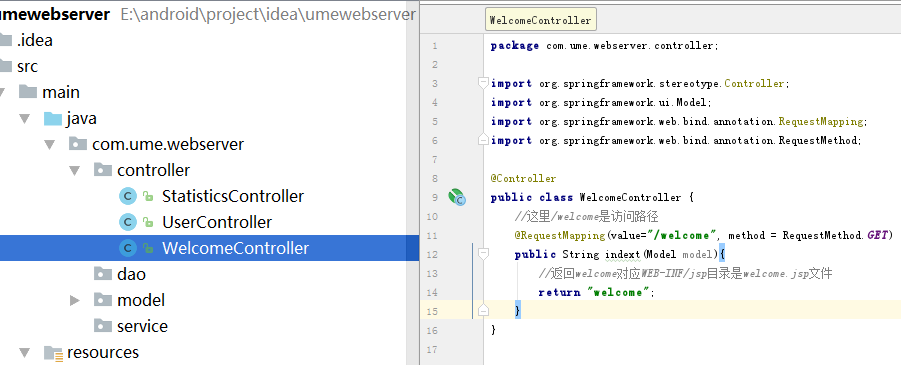Click fold end marker on line 15

(x=483, y=311)
